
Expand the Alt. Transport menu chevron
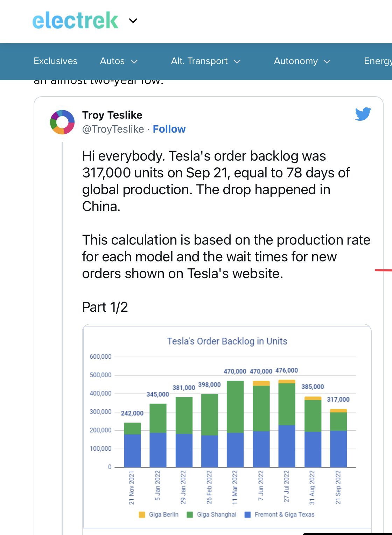point(237,62)
